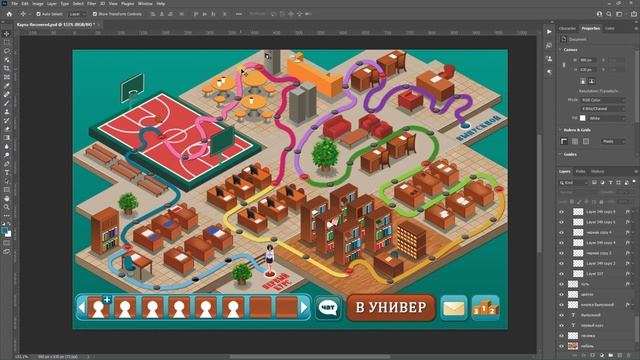
Task: Select the Hand tool
Action: click(x=7, y=198)
